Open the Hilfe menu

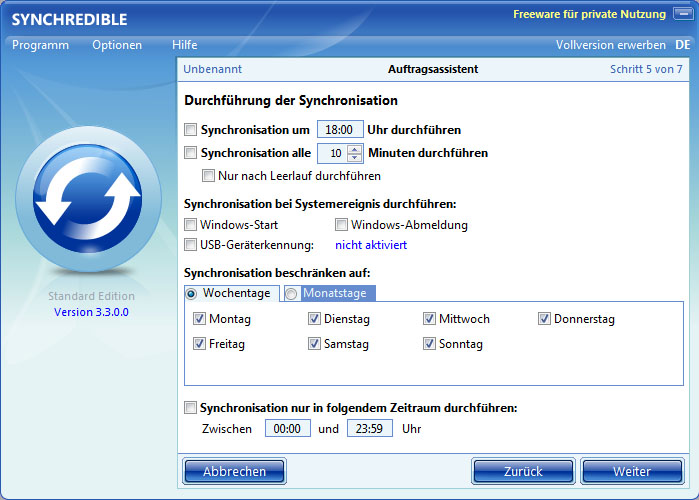185,45
